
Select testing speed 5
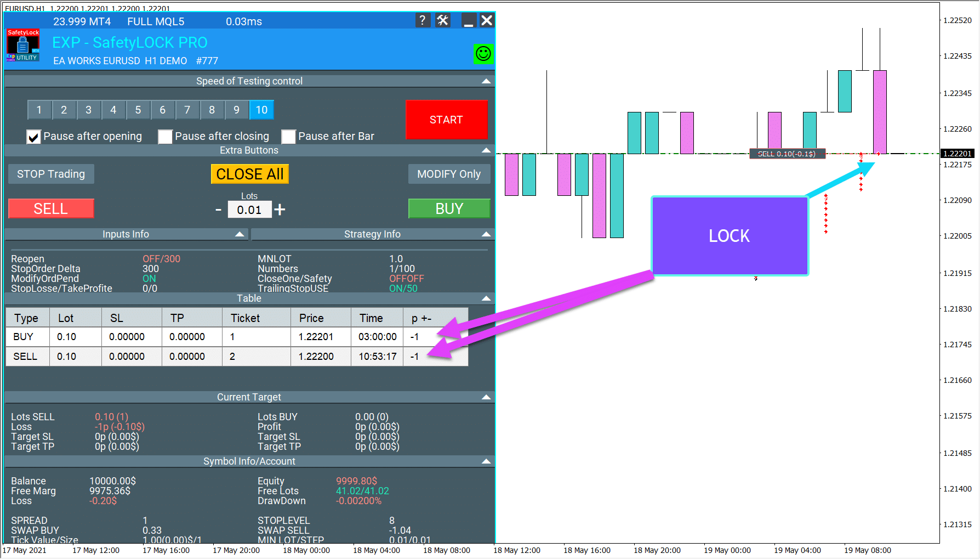click(x=138, y=110)
